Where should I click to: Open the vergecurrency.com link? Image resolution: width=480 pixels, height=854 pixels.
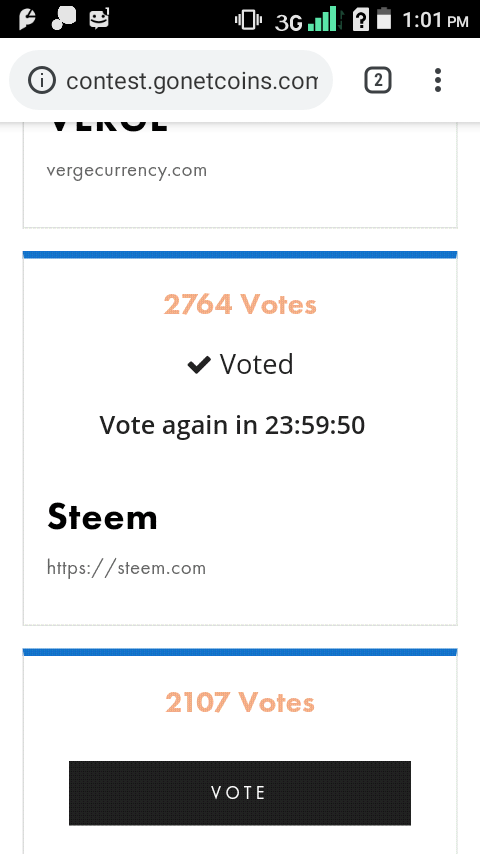pos(127,170)
